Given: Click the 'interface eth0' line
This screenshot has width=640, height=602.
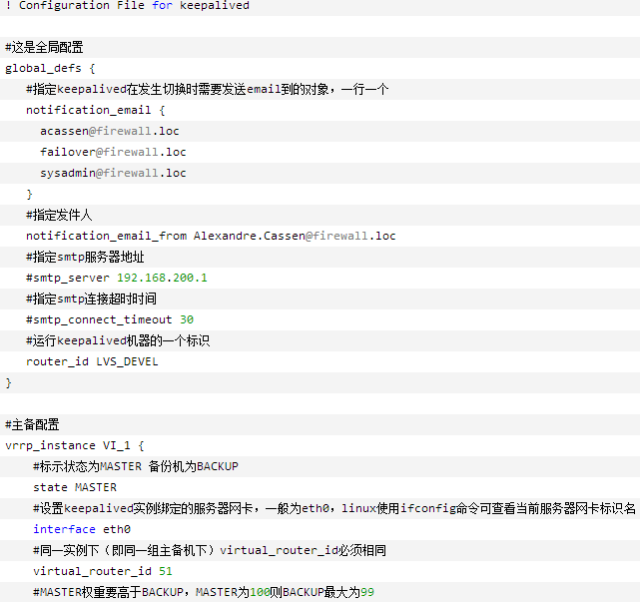Looking at the screenshot, I should [82, 529].
